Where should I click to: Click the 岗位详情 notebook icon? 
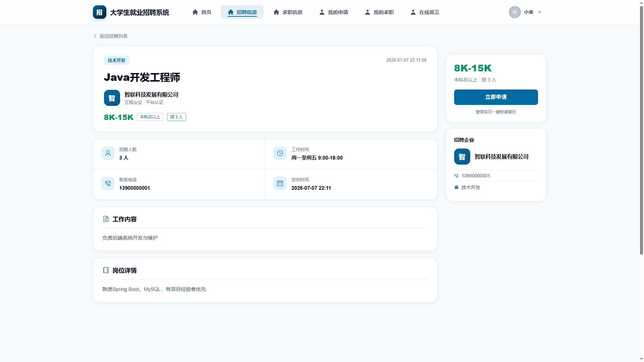point(106,270)
